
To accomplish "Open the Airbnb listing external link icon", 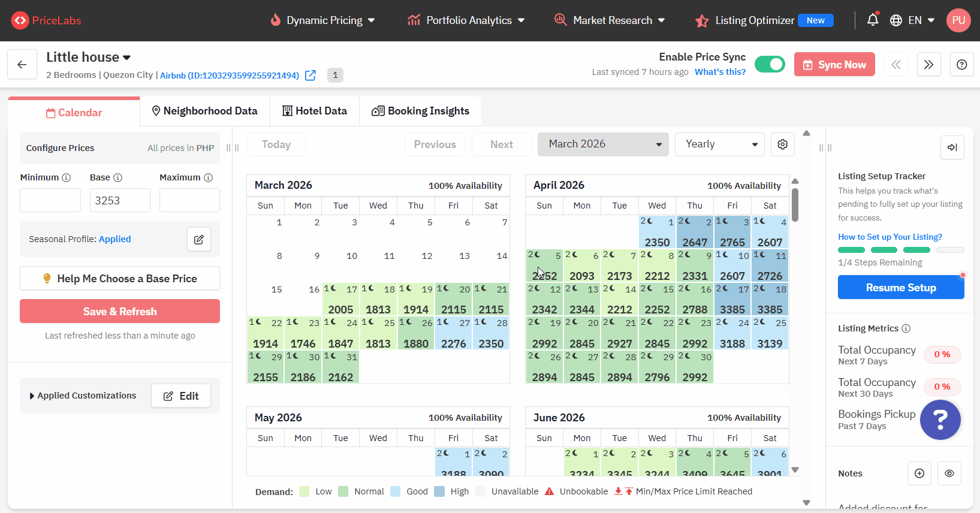I will [310, 76].
